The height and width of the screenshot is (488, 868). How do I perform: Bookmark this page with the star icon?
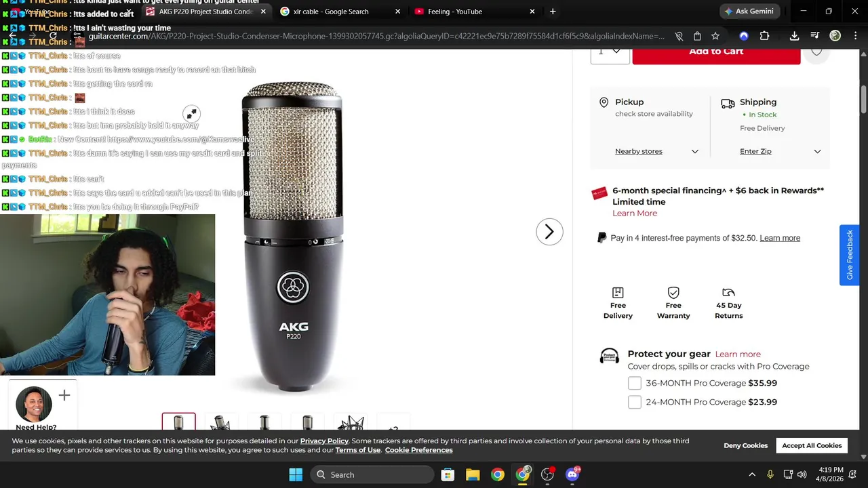[x=715, y=36]
